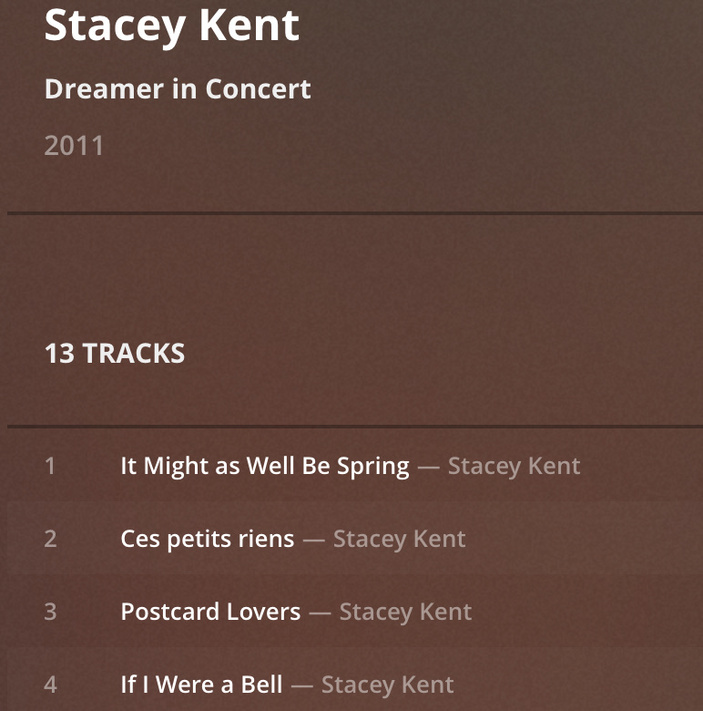This screenshot has width=703, height=711.
Task: Play track number 1 via its index
Action: (50, 466)
